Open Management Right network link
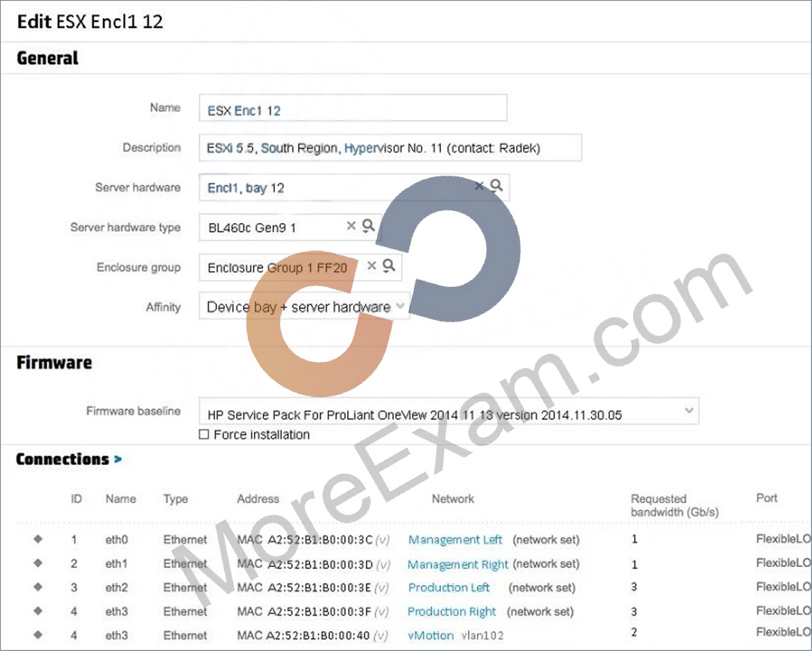812x651 pixels. [457, 564]
